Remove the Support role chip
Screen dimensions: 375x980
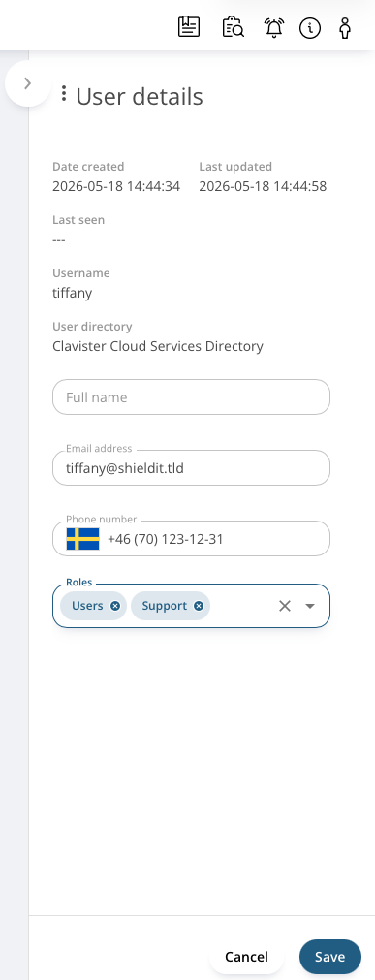[199, 606]
